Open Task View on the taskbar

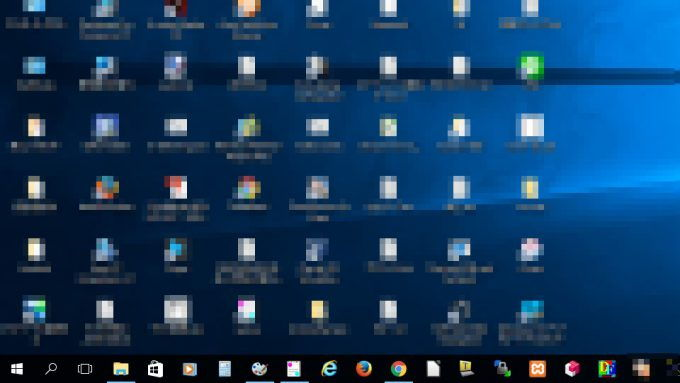click(x=85, y=369)
